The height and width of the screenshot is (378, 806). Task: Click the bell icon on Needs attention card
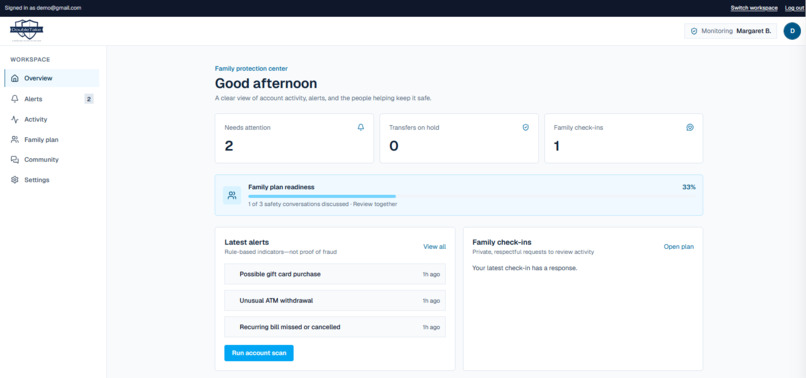coord(361,128)
